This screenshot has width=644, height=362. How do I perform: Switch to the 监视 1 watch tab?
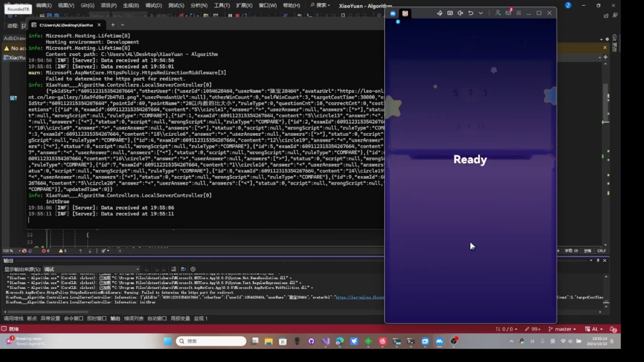click(x=201, y=319)
